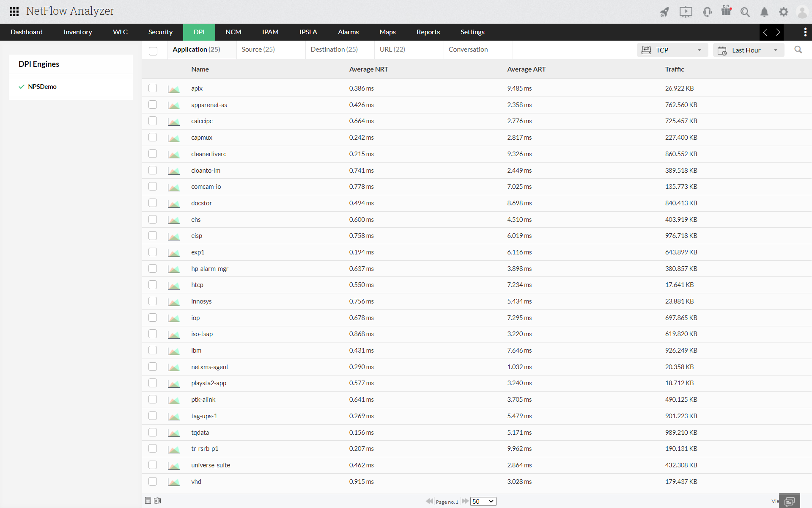Open the Last Hour time range dropdown
812x508 pixels.
coord(748,50)
